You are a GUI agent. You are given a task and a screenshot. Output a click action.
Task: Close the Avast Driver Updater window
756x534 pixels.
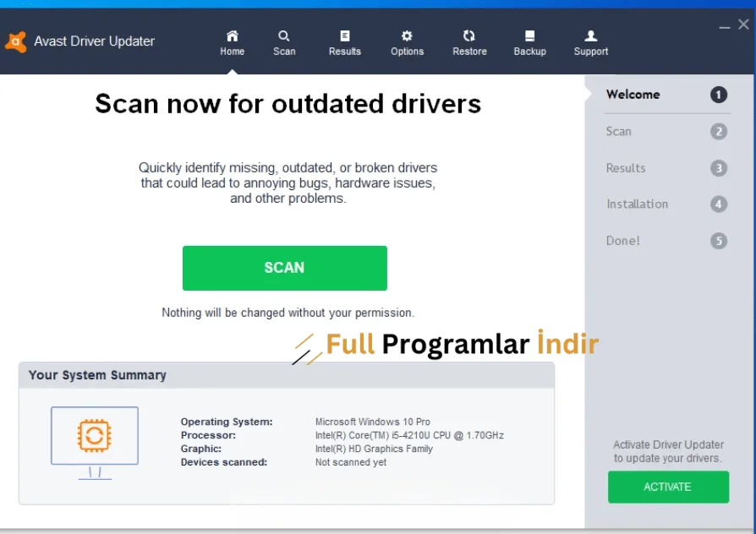pos(743,25)
